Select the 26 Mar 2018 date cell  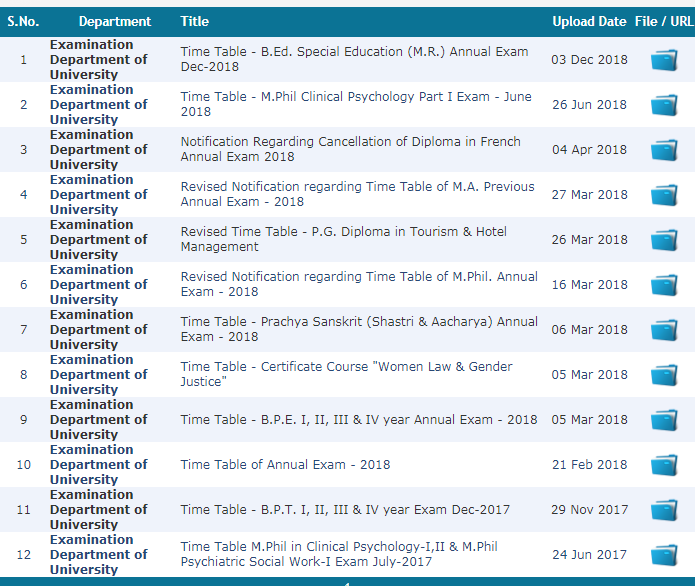[589, 240]
